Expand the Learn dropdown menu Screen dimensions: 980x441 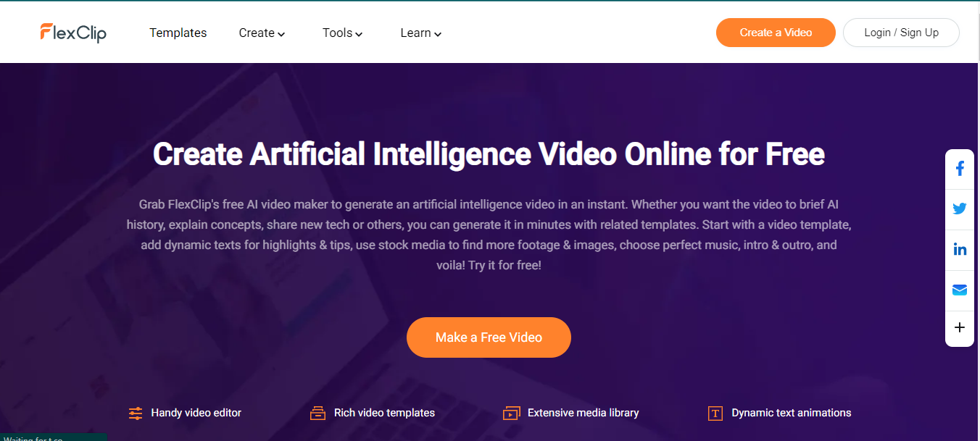[x=421, y=33]
